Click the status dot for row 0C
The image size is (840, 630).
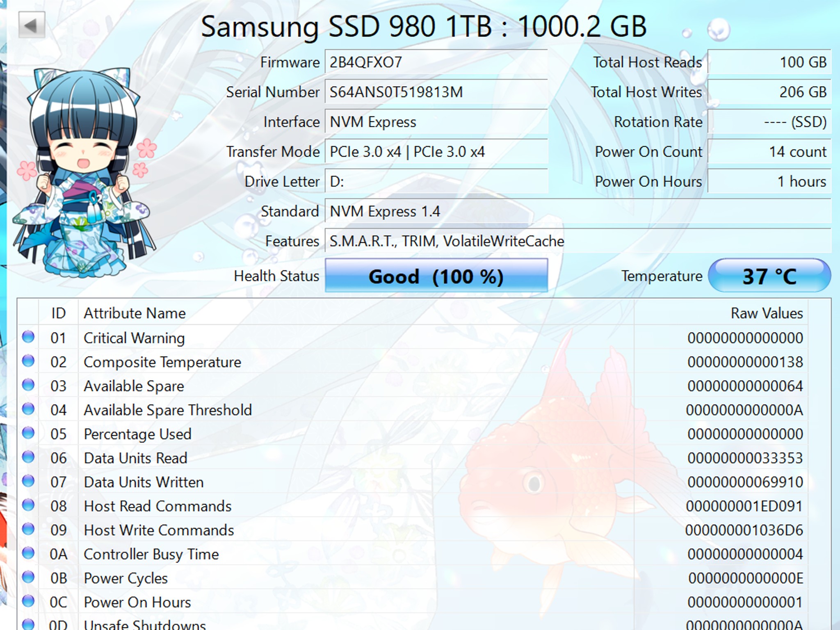pos(28,601)
